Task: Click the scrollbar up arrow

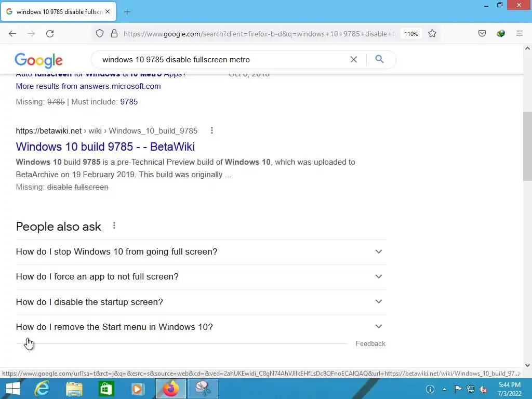Action: tap(527, 48)
